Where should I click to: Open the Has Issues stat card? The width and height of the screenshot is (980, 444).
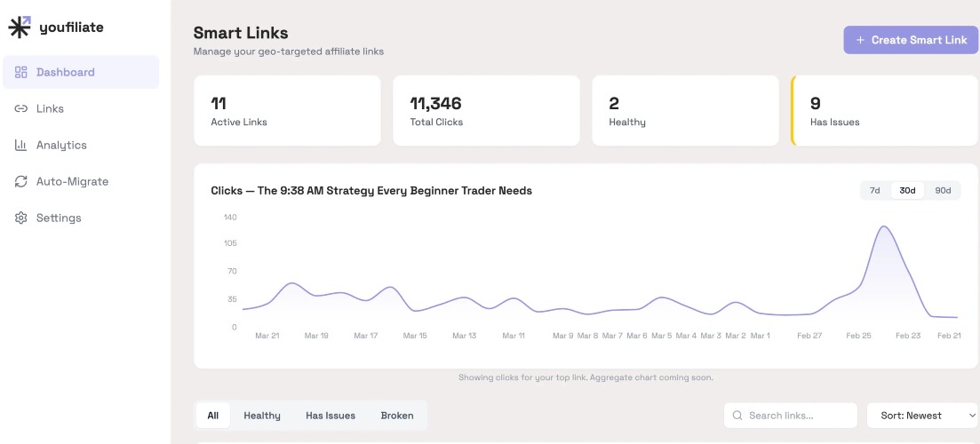pos(885,111)
